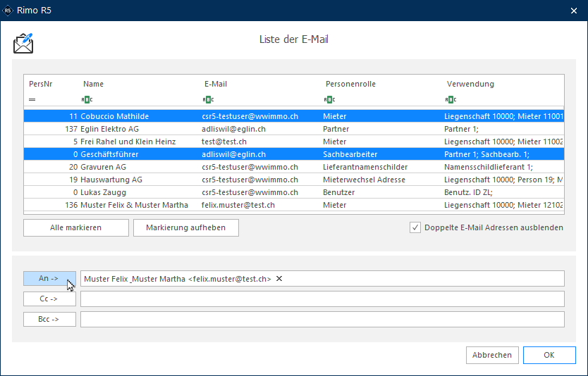Sort by the E-Mail column header

(x=216, y=84)
